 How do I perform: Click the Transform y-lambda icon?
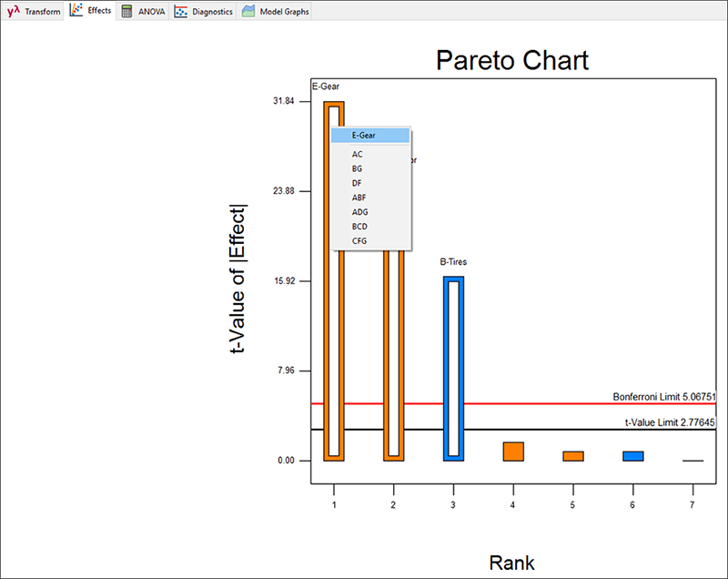click(13, 12)
